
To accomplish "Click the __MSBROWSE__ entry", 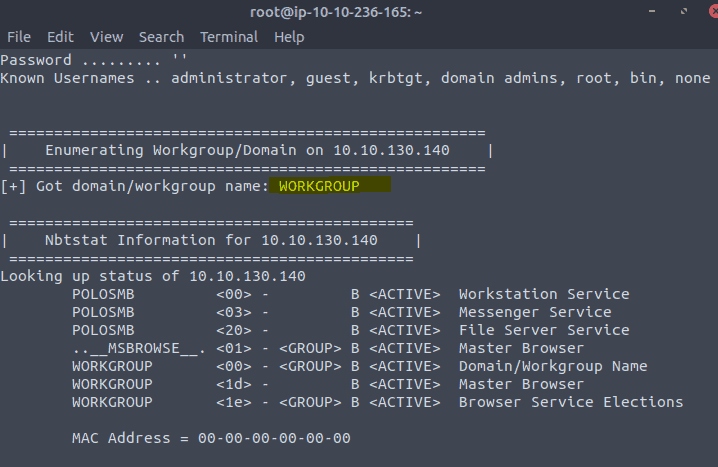I will (x=139, y=348).
